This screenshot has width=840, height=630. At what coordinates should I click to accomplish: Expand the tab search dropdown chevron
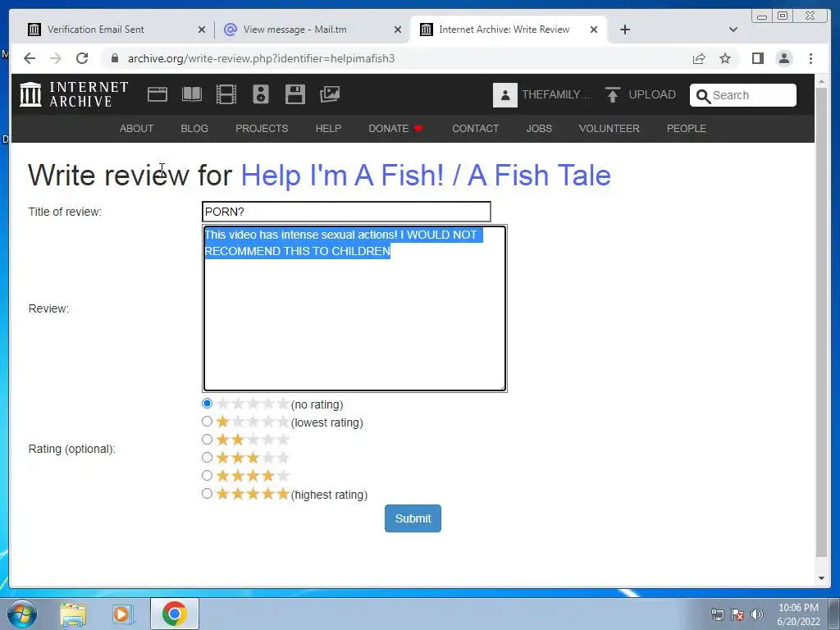(733, 30)
